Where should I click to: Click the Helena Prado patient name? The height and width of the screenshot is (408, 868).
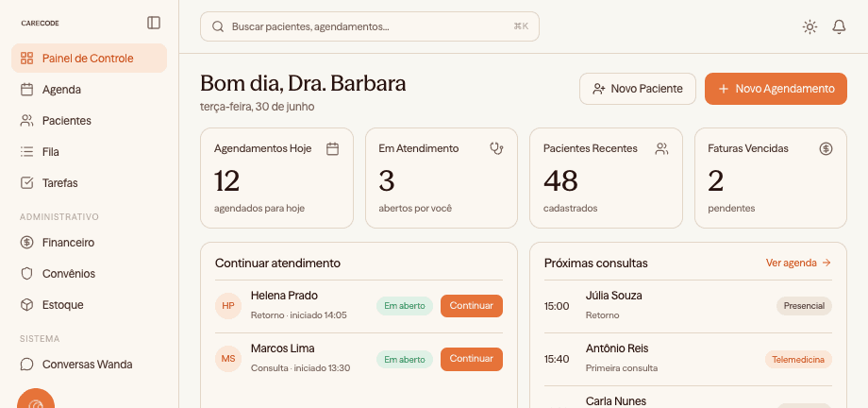284,296
